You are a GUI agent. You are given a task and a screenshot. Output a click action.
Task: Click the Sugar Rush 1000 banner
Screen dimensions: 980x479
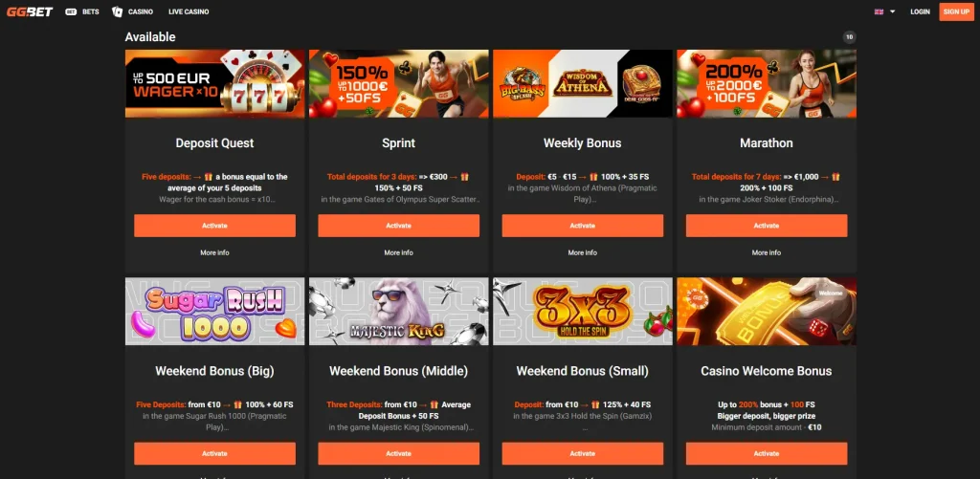click(215, 311)
